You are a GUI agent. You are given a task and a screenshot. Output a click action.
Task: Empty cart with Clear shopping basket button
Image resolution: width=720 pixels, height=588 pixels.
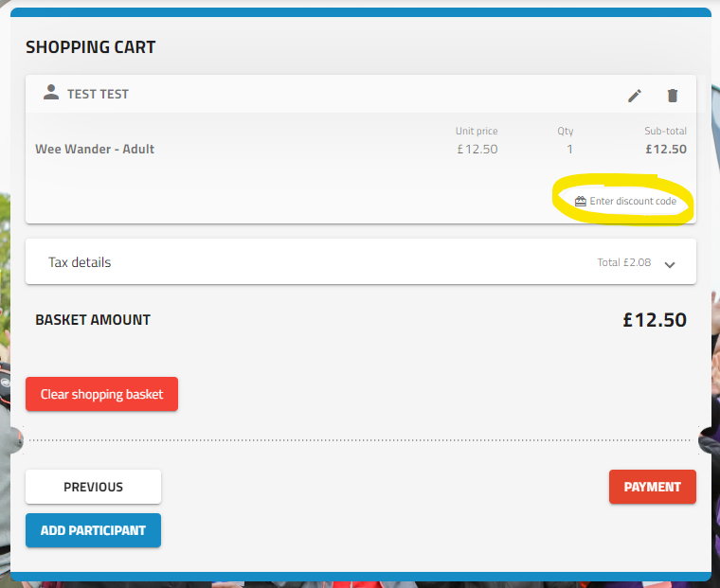[x=101, y=394]
